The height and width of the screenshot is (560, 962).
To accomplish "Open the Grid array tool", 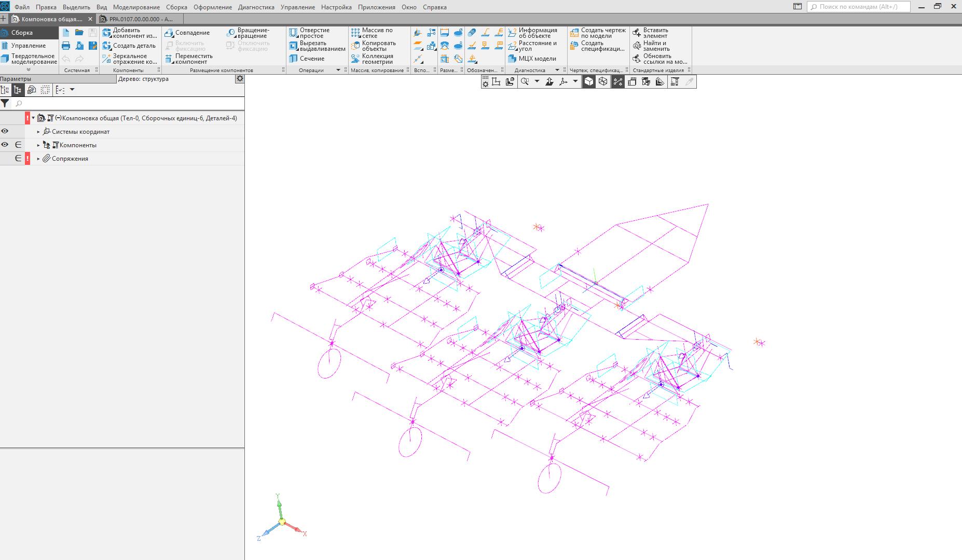I will (355, 33).
